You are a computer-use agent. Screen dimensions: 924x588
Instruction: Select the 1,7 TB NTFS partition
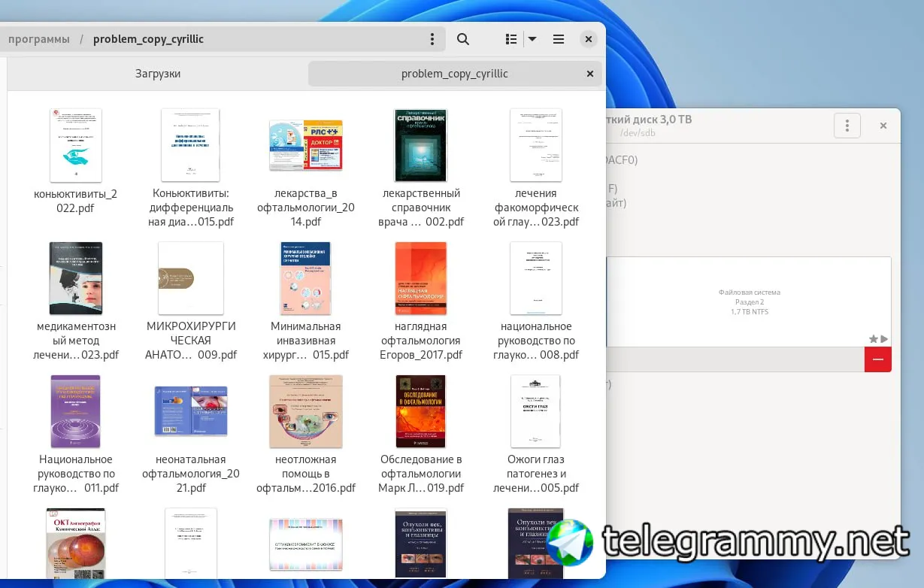point(749,302)
